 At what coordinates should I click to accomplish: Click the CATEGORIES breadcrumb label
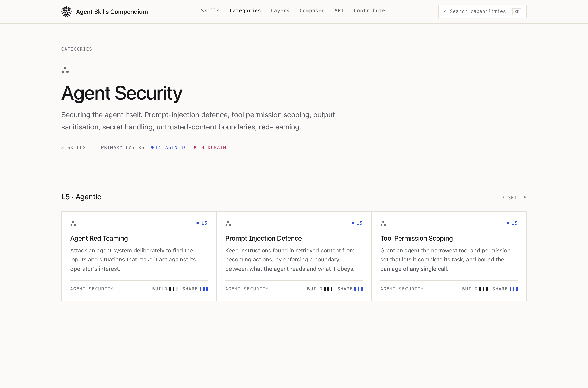coord(77,49)
